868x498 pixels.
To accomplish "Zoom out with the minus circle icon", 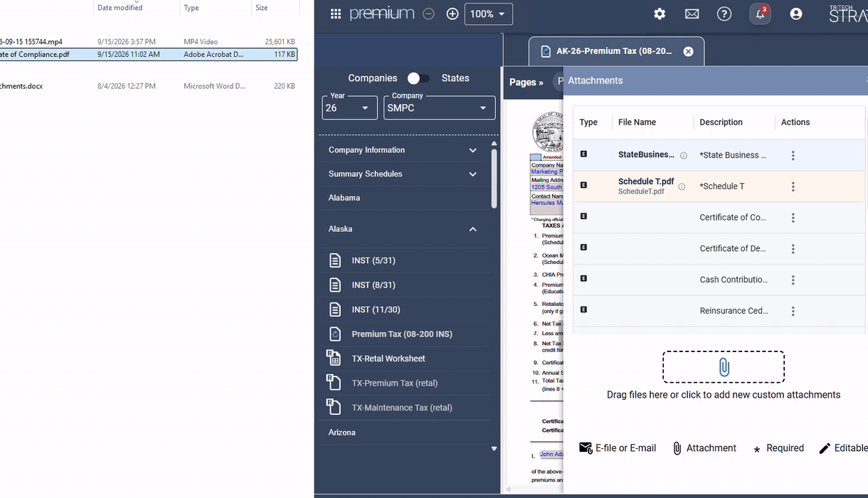I will pos(428,14).
